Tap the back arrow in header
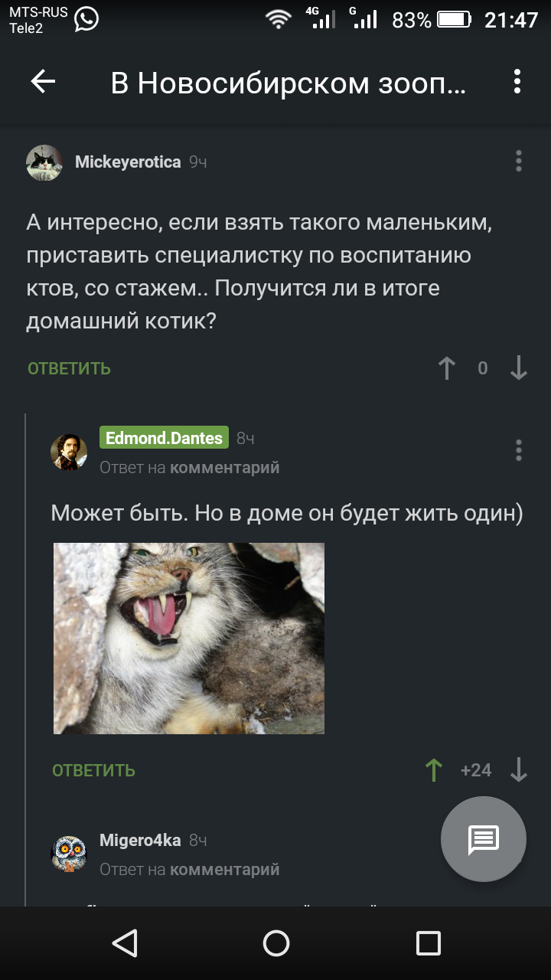Image resolution: width=551 pixels, height=980 pixels. click(44, 82)
